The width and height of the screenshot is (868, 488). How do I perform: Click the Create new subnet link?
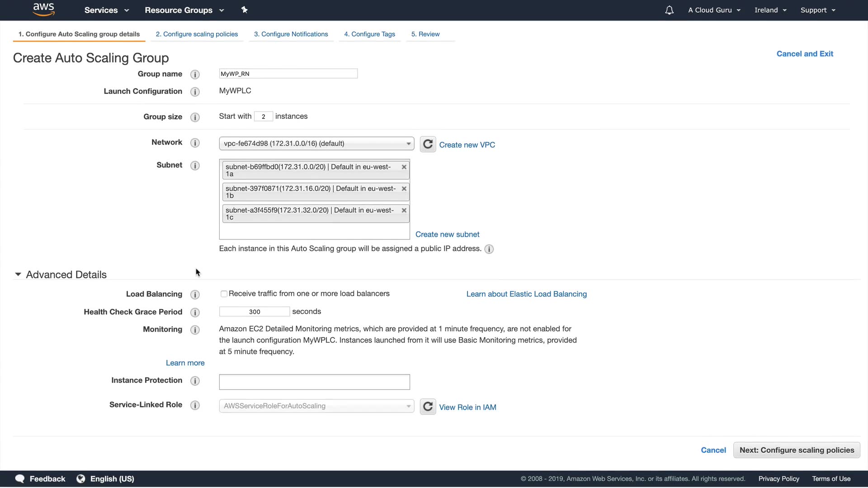pyautogui.click(x=447, y=235)
